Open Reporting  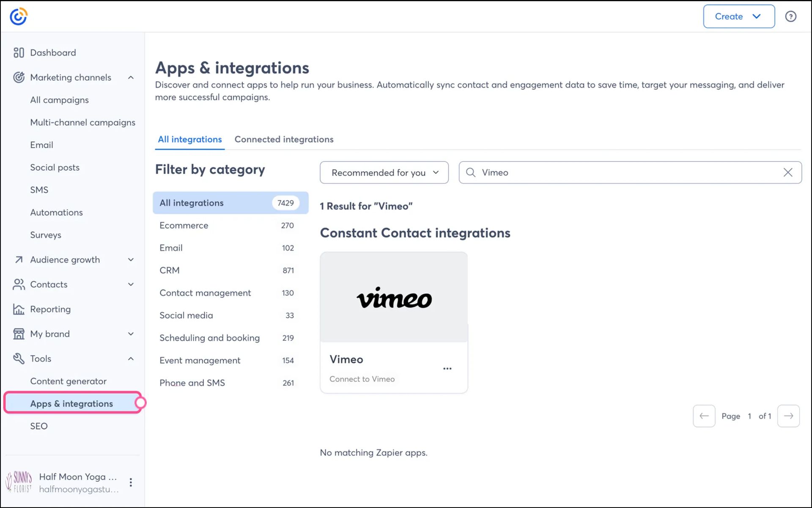[50, 309]
